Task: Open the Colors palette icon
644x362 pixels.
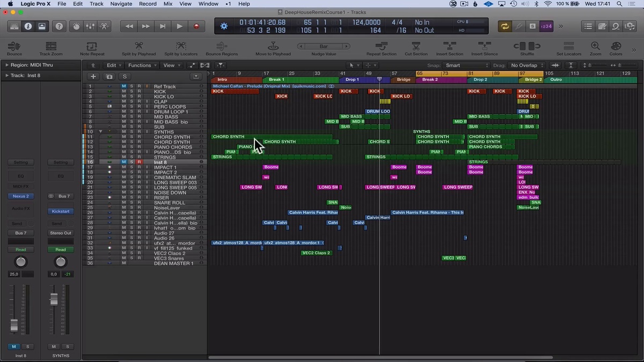Action: coord(616,47)
